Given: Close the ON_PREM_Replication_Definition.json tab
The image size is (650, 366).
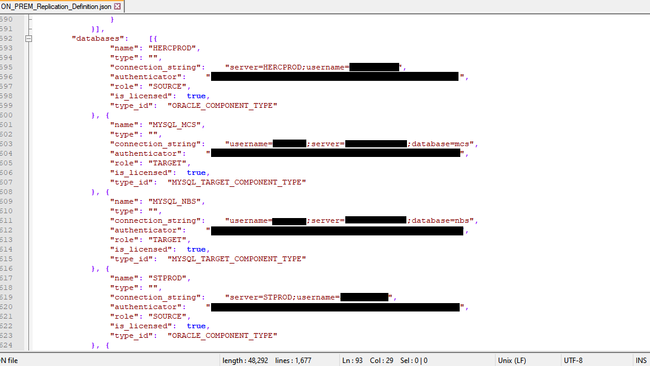Looking at the screenshot, I should 118,6.
